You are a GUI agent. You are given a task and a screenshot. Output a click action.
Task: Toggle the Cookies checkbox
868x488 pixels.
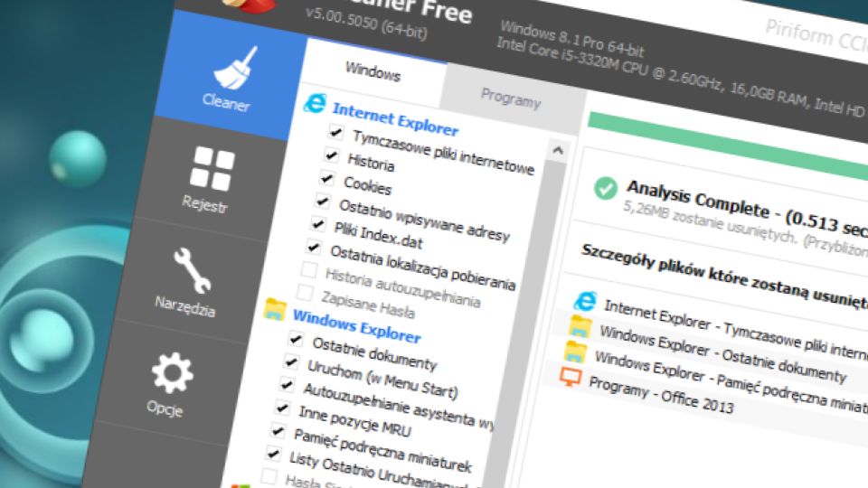point(326,178)
